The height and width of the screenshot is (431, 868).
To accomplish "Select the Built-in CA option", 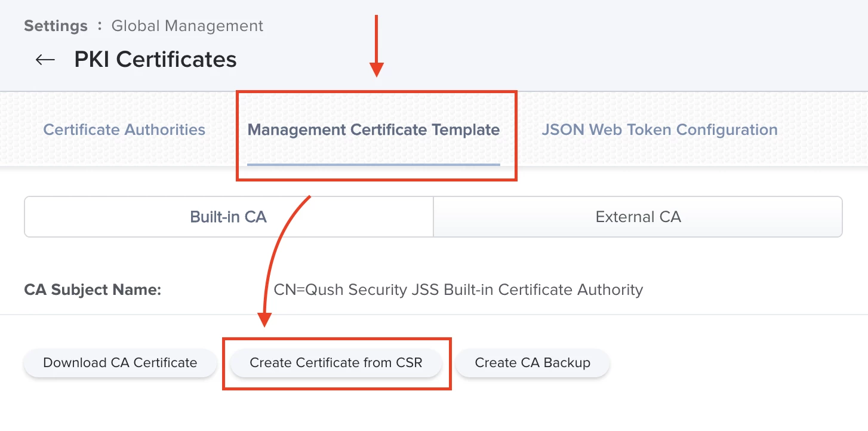I will coord(229,217).
